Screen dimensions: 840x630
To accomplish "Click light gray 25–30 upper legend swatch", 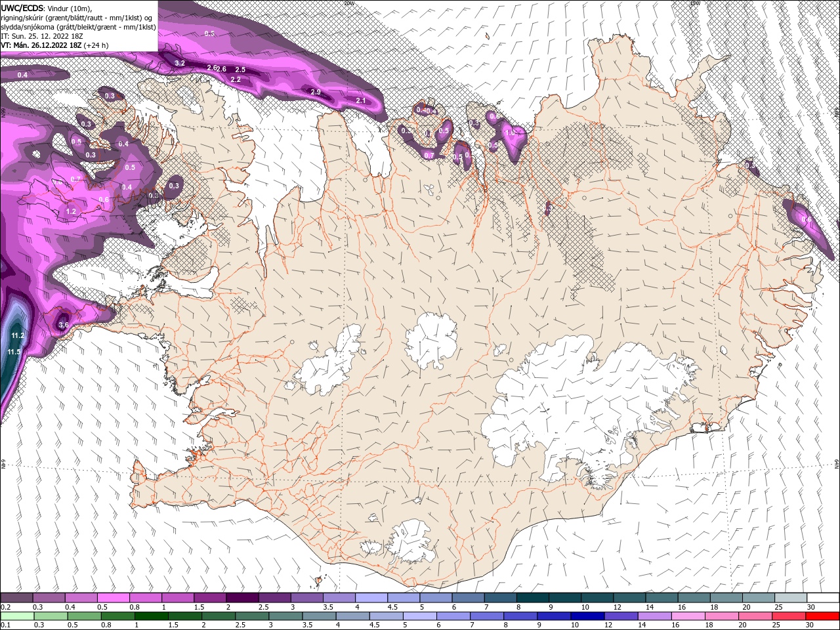I will click(791, 598).
